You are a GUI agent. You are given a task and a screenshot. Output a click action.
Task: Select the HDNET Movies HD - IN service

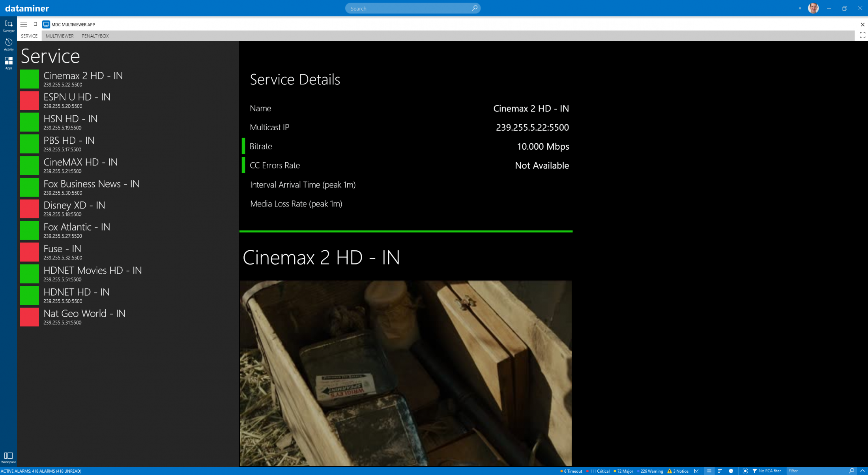click(x=128, y=274)
